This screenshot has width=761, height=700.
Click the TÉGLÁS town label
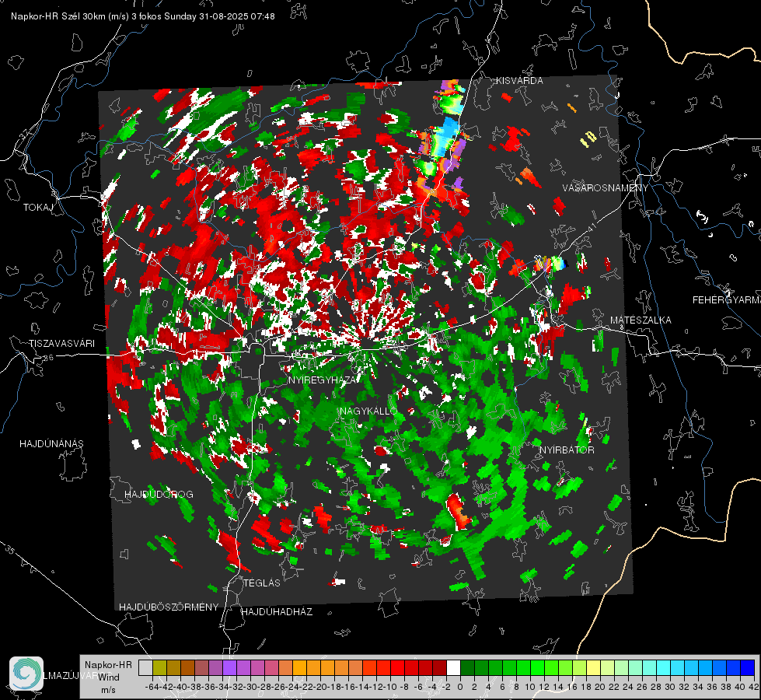pyautogui.click(x=262, y=583)
